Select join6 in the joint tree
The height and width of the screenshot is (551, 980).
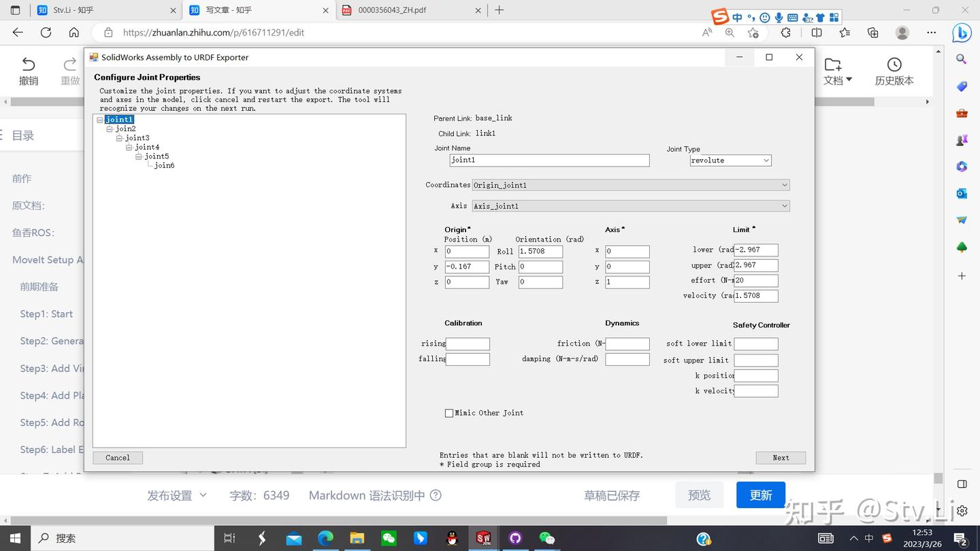pos(164,165)
